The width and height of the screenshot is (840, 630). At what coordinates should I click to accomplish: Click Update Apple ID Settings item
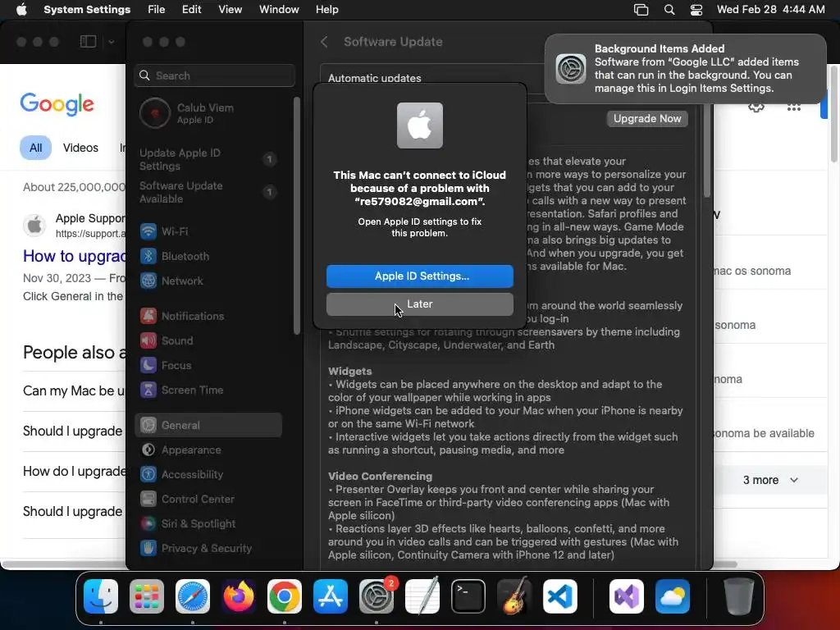click(208, 160)
